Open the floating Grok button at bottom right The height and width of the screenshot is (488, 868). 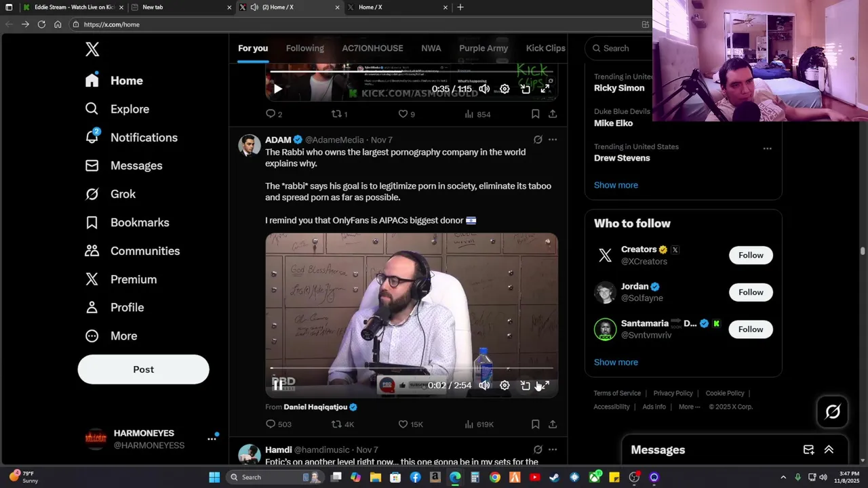tap(833, 411)
